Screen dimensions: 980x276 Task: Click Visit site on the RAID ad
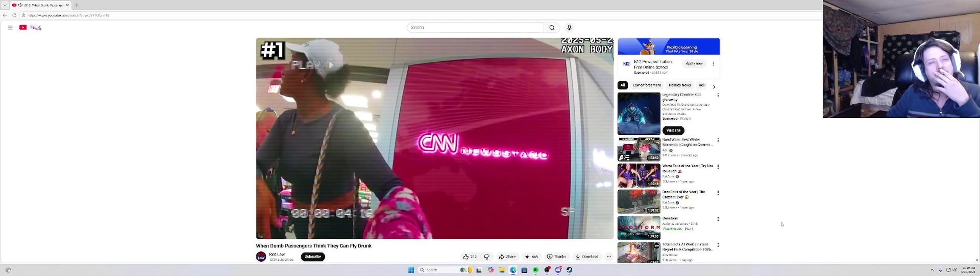[673, 130]
